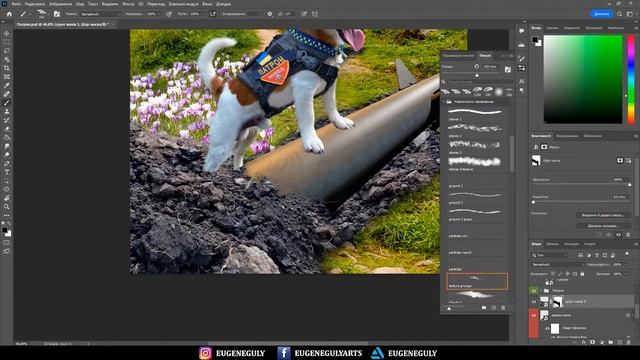Toggle visibility of the red-tagged layer
The width and height of the screenshot is (640, 360).
pyautogui.click(x=533, y=316)
